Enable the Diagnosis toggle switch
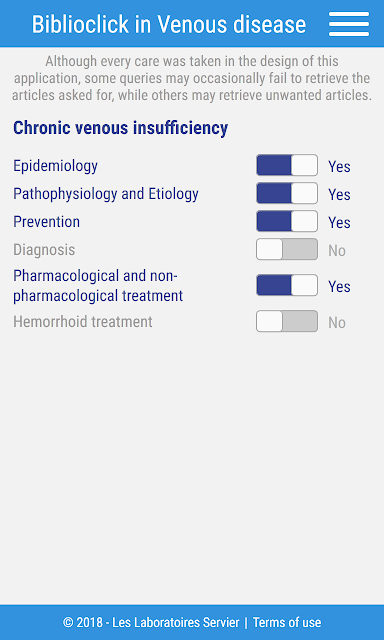Viewport: 384px width, 640px height. [x=287, y=249]
